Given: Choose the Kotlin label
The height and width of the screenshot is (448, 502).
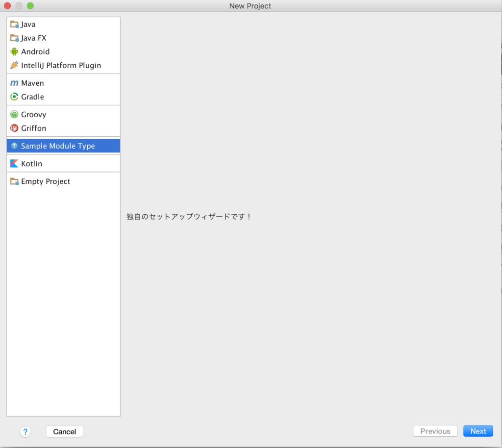Looking at the screenshot, I should tap(31, 164).
